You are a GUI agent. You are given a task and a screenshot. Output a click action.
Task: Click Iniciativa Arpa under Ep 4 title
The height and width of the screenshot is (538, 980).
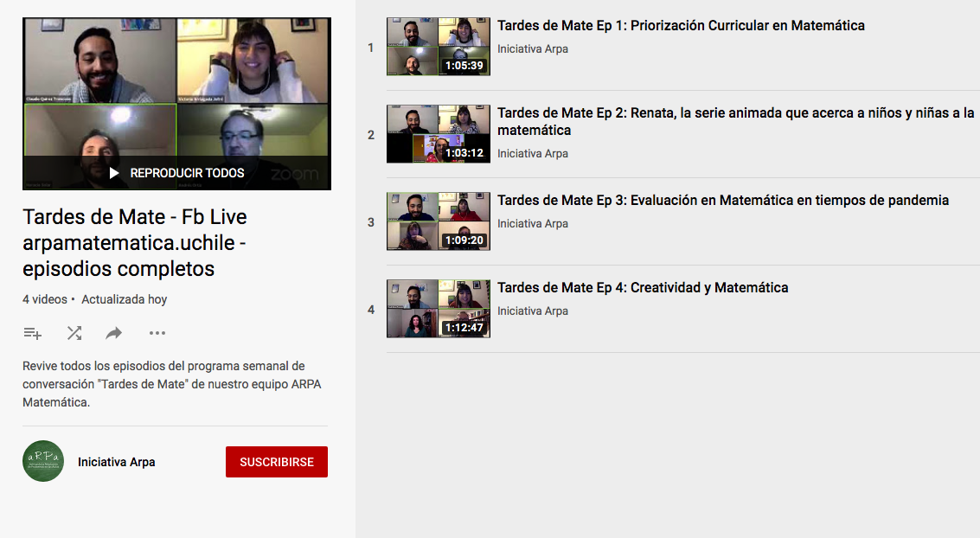[533, 311]
